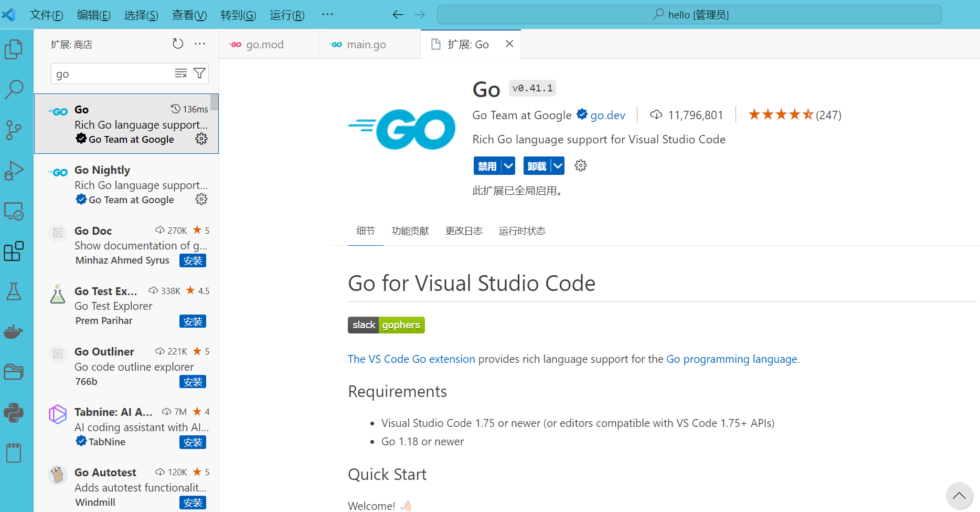The height and width of the screenshot is (512, 980).
Task: Go back with the navigation arrow
Action: pyautogui.click(x=398, y=15)
